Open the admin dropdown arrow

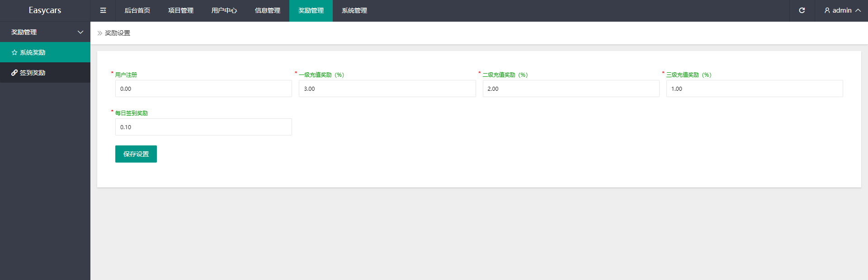pos(858,10)
